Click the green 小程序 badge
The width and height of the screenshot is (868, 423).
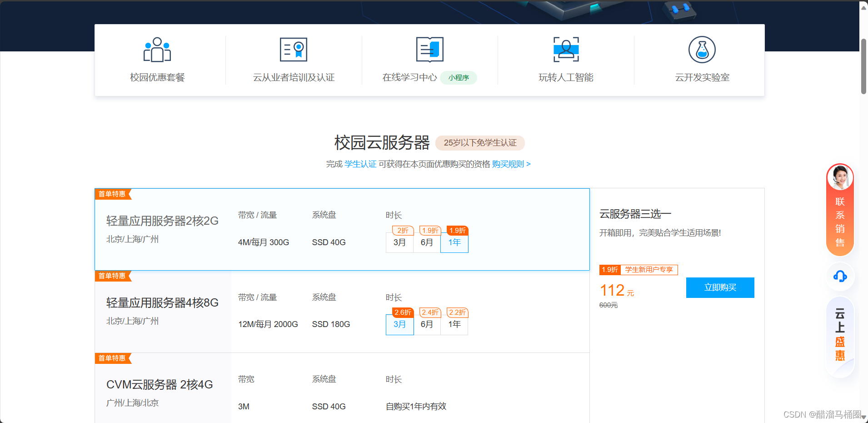(x=459, y=78)
